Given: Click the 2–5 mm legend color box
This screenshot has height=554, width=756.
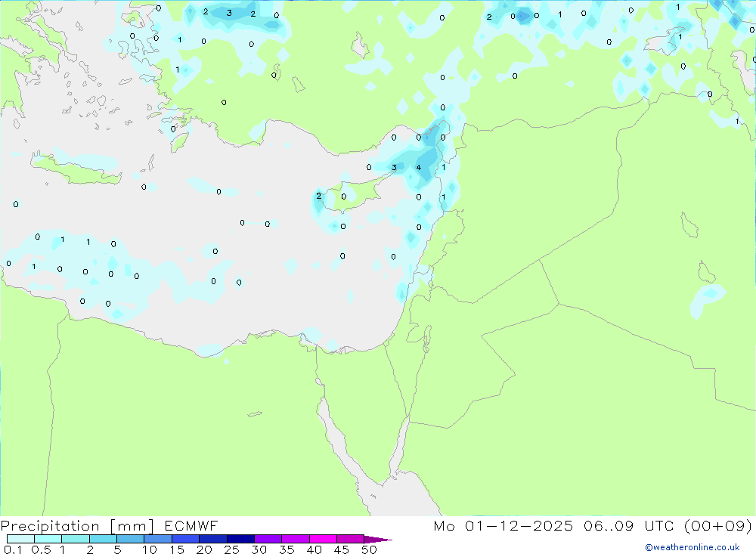Looking at the screenshot, I should [x=103, y=539].
